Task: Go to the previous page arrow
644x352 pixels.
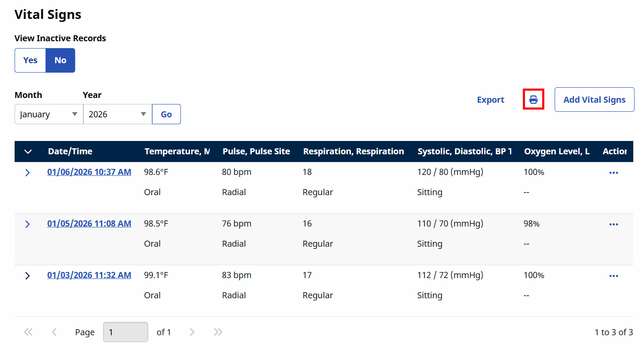Action: (x=54, y=332)
